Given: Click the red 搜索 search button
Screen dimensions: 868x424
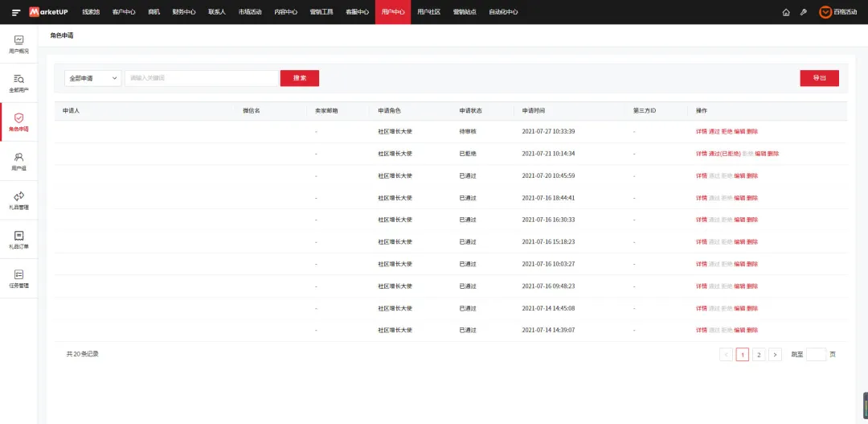Looking at the screenshot, I should click(300, 78).
